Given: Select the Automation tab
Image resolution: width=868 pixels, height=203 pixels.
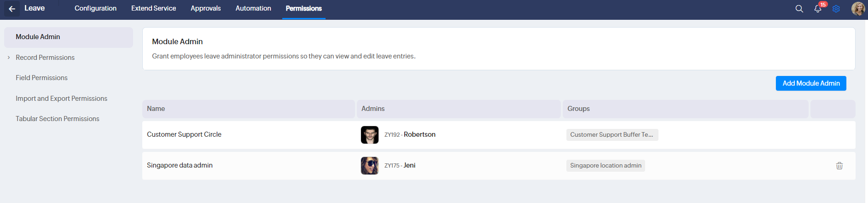Looking at the screenshot, I should pyautogui.click(x=253, y=8).
